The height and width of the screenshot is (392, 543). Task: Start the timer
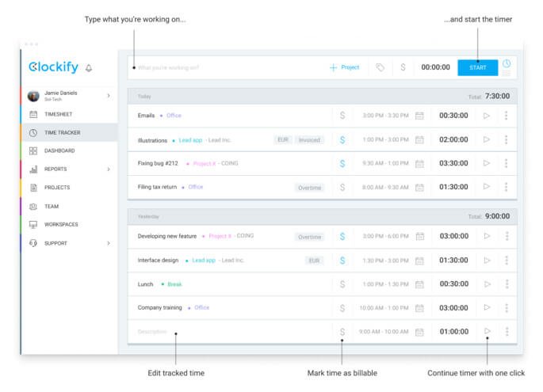[x=477, y=67]
